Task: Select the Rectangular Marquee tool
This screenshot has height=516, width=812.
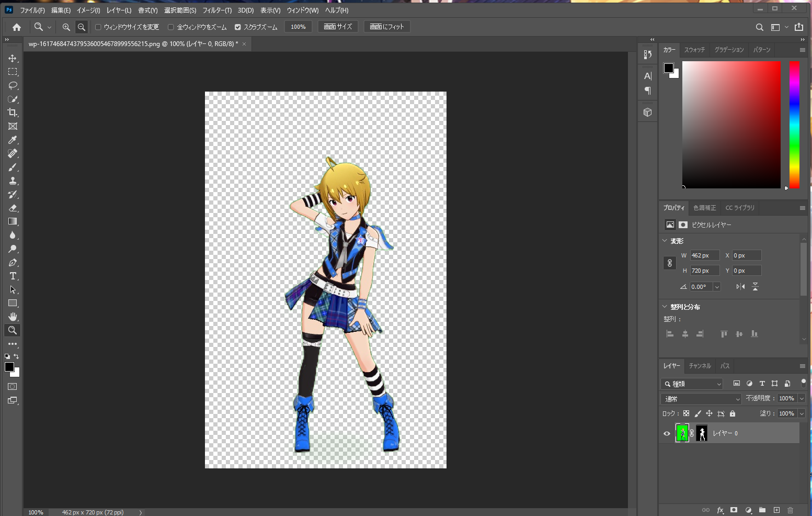Action: (x=13, y=72)
